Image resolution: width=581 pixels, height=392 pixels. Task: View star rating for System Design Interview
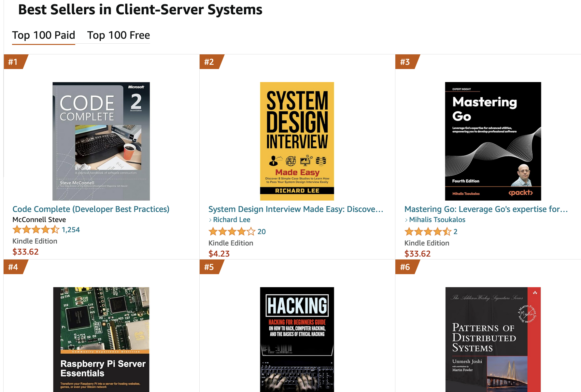click(232, 232)
